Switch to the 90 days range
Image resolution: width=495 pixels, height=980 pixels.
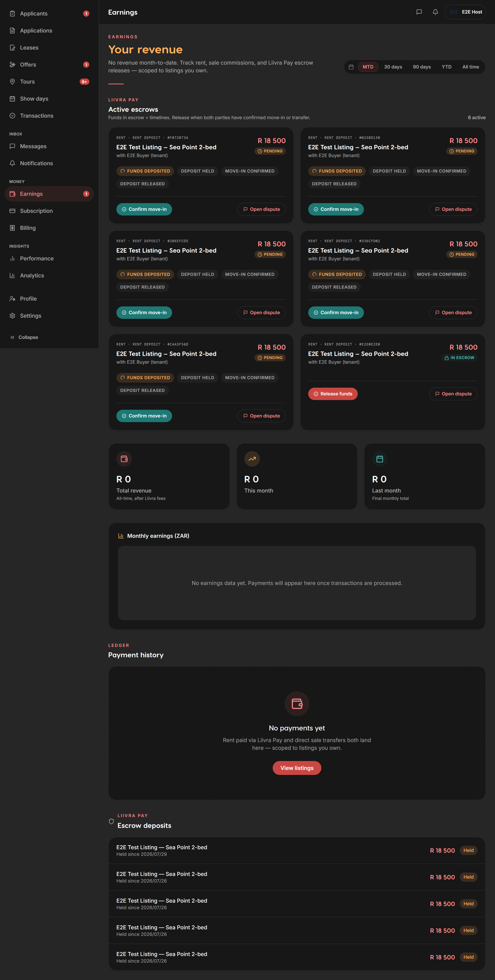(x=422, y=67)
